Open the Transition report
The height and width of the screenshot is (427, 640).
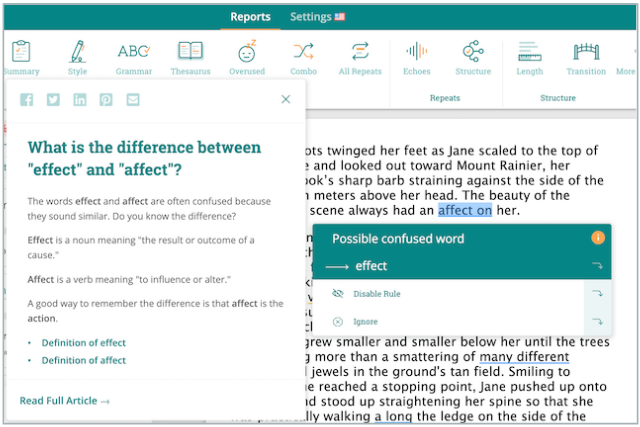(x=586, y=58)
